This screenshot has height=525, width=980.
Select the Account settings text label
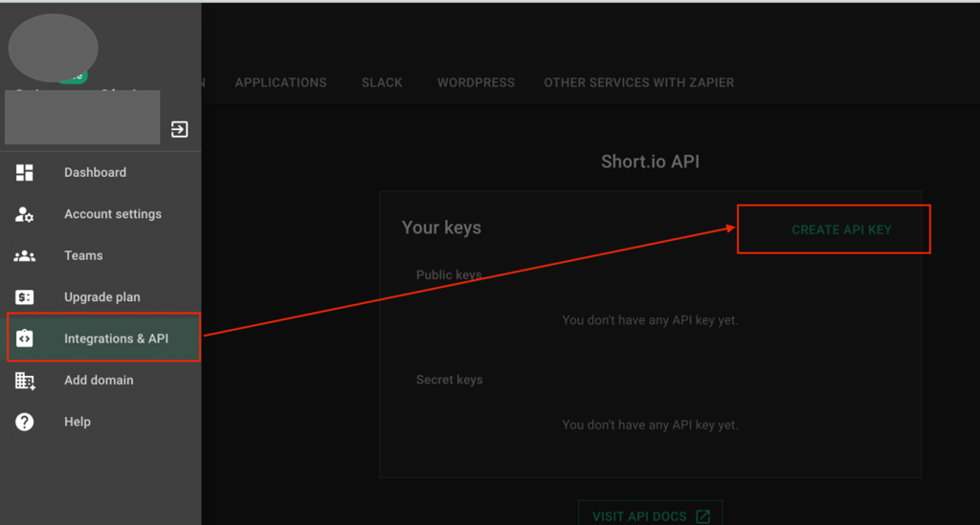113,214
